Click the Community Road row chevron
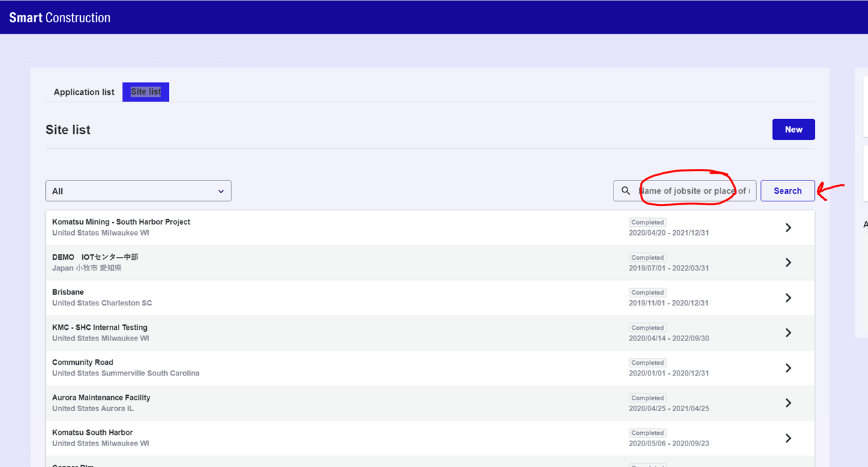The height and width of the screenshot is (467, 868). coord(788,368)
